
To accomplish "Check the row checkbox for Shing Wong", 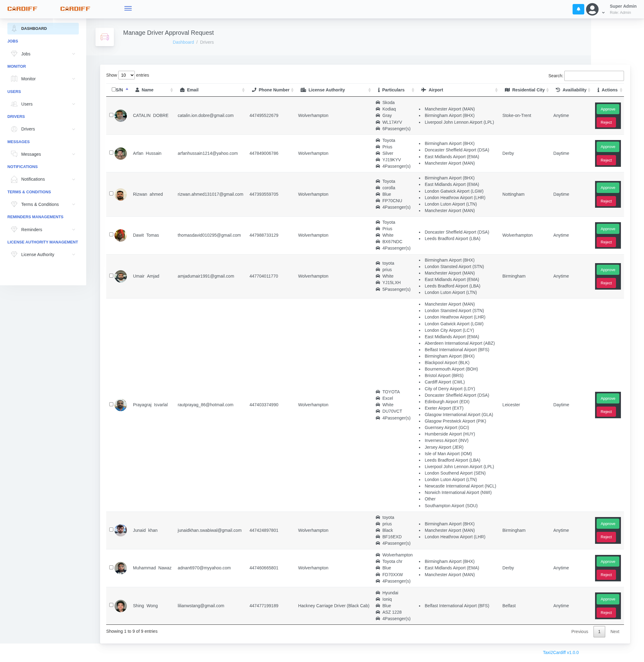I will point(111,605).
